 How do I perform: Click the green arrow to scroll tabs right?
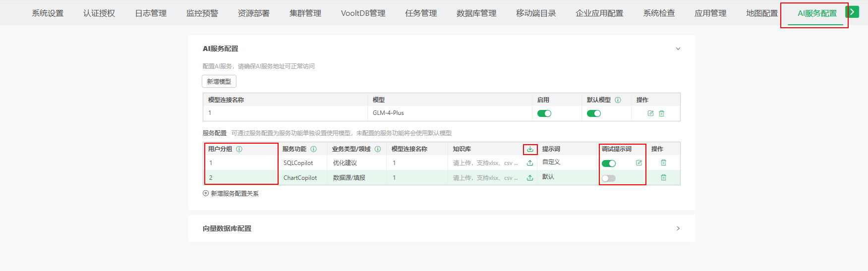[x=852, y=11]
